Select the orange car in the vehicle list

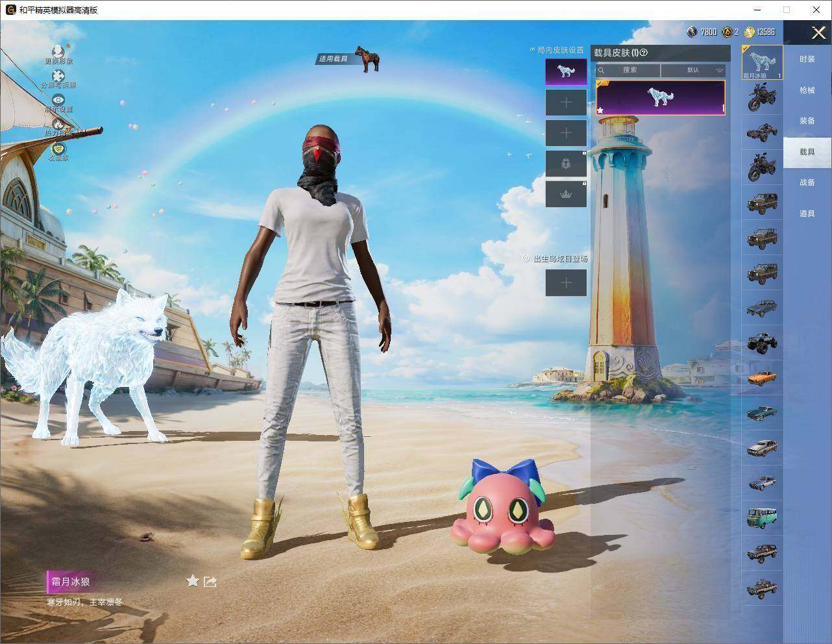[x=763, y=378]
